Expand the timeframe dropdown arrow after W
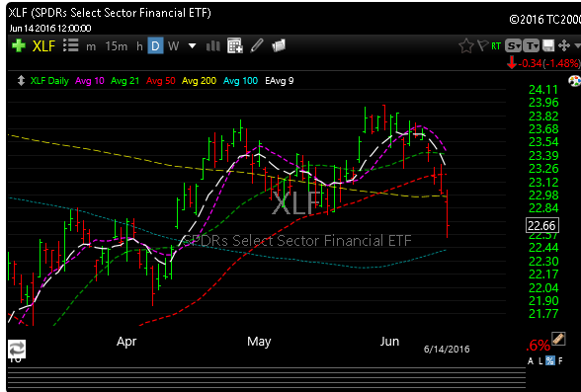This screenshot has height=392, width=581. click(x=192, y=46)
